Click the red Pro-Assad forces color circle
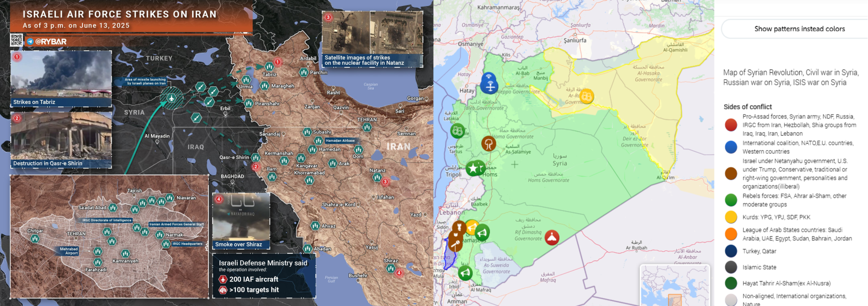The image size is (868, 306). pos(731,125)
